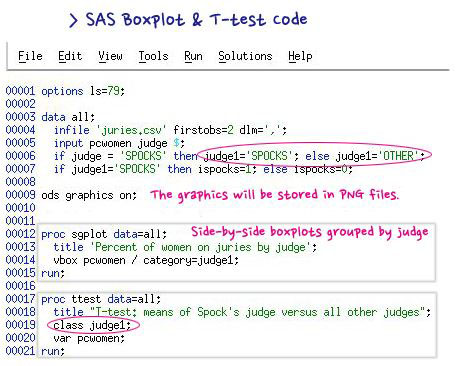459x366 pixels.
Task: Click the 'input pcwomen judge $;' line
Action: click(119, 143)
